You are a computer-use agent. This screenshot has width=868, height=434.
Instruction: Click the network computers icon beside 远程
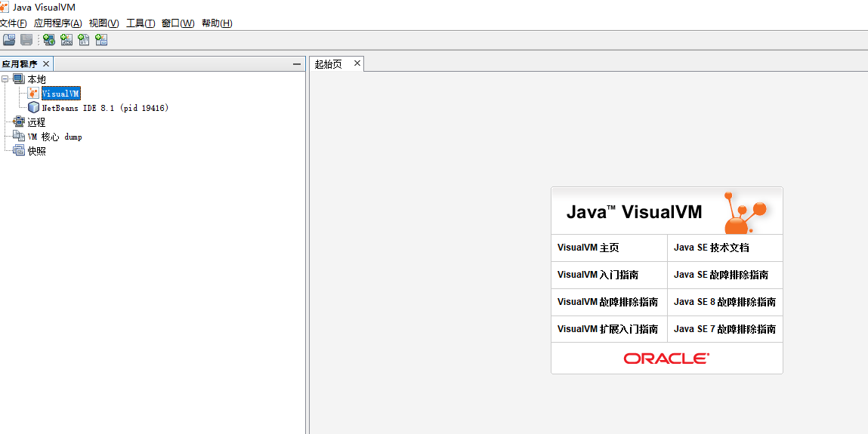point(19,122)
